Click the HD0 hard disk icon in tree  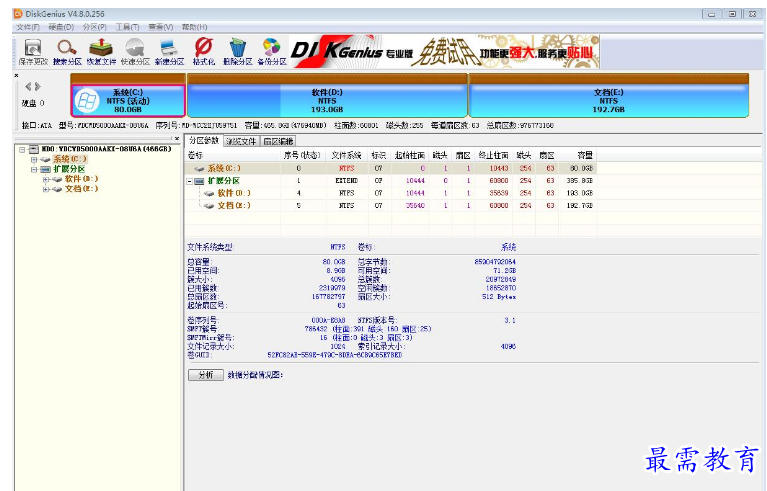(34, 149)
